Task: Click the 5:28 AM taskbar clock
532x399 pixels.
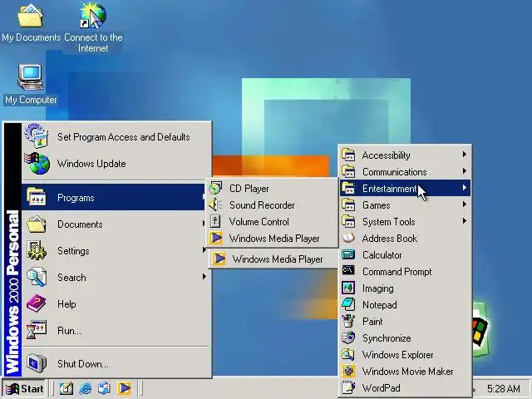Action: click(504, 388)
